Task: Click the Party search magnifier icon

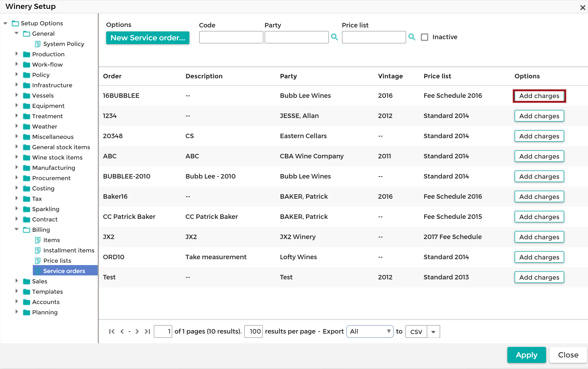Action: tap(334, 37)
